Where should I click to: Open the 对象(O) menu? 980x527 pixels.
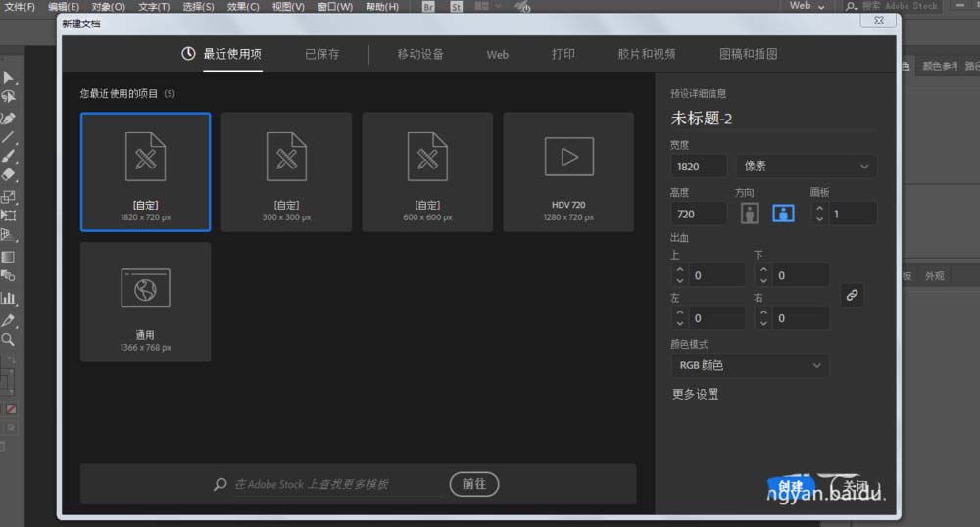(x=108, y=7)
